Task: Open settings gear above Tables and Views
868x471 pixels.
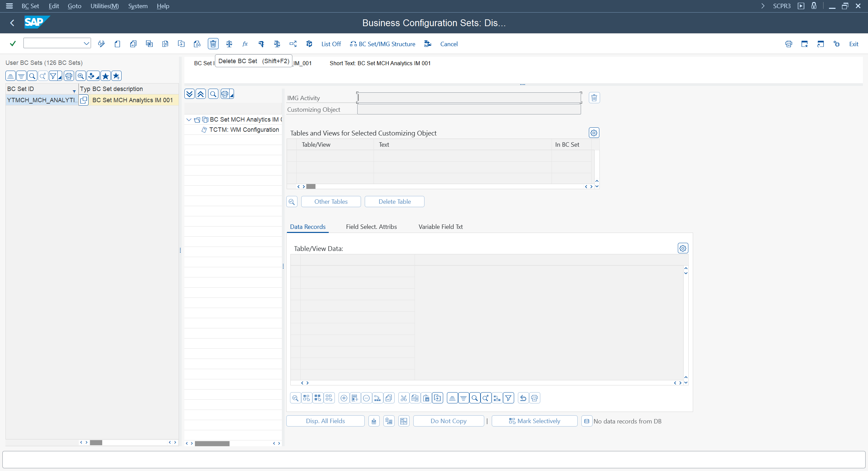Action: click(x=594, y=133)
